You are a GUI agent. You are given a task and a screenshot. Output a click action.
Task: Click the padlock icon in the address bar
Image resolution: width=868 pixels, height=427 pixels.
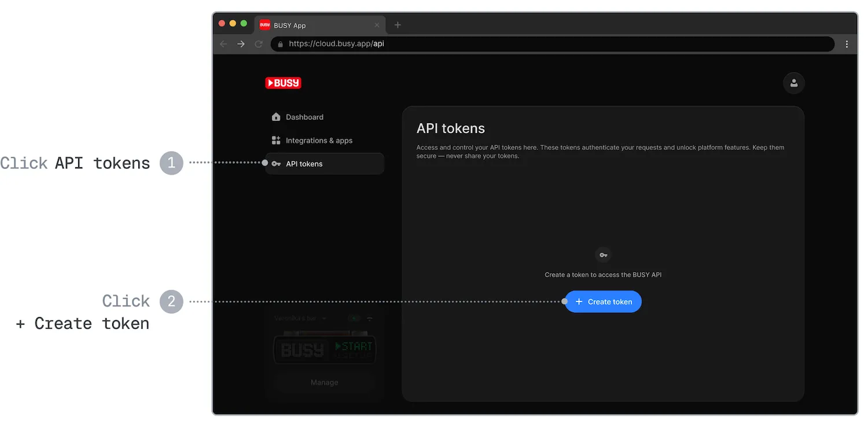tap(280, 44)
